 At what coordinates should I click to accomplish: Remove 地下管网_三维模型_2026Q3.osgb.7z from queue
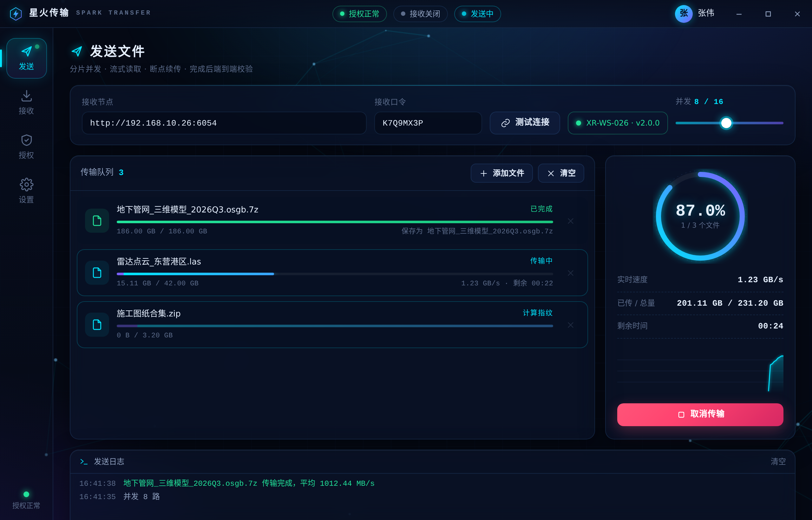571,221
